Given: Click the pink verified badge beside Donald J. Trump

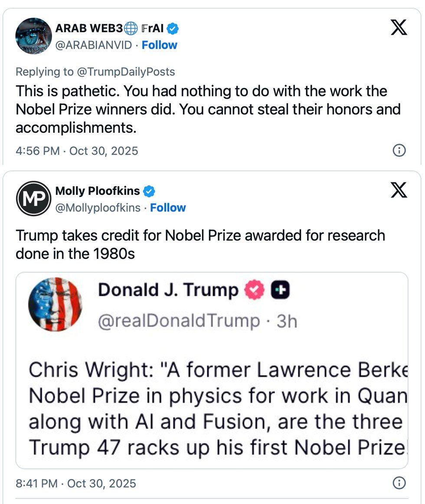Looking at the screenshot, I should [255, 290].
